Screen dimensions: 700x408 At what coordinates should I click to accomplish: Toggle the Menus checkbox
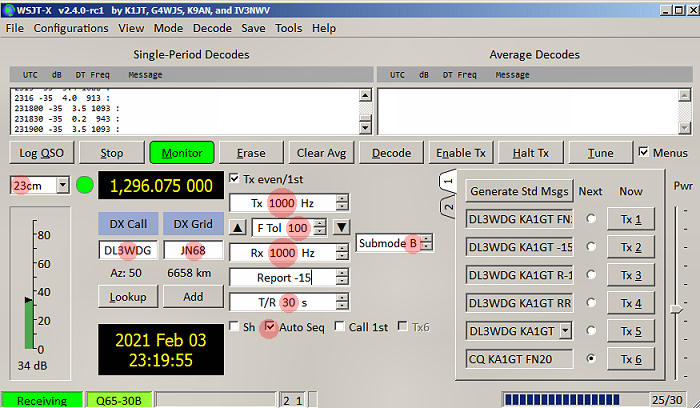click(643, 152)
